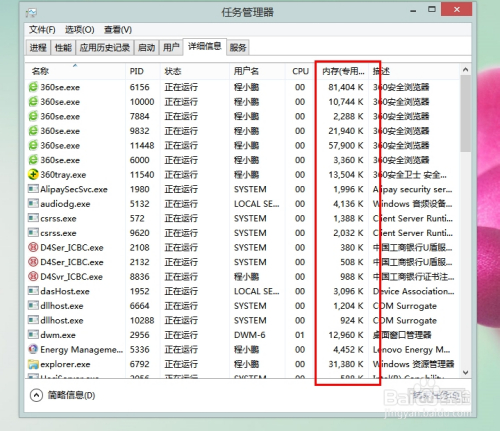Select the 详细信息 tab
This screenshot has width=500, height=431.
[x=205, y=47]
